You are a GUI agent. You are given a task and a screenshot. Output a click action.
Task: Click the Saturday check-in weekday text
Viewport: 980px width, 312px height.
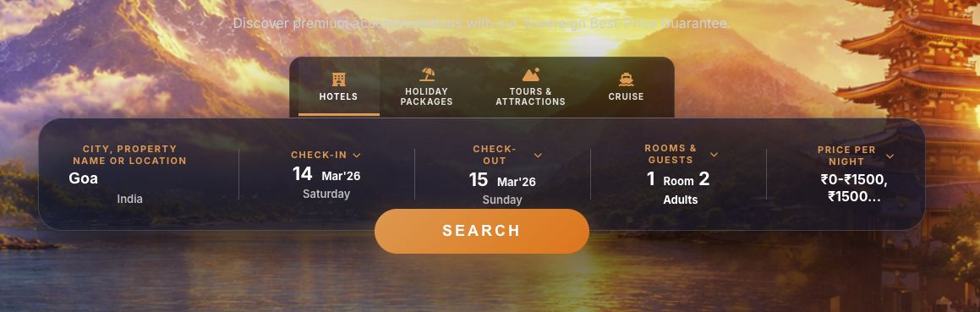coord(326,194)
